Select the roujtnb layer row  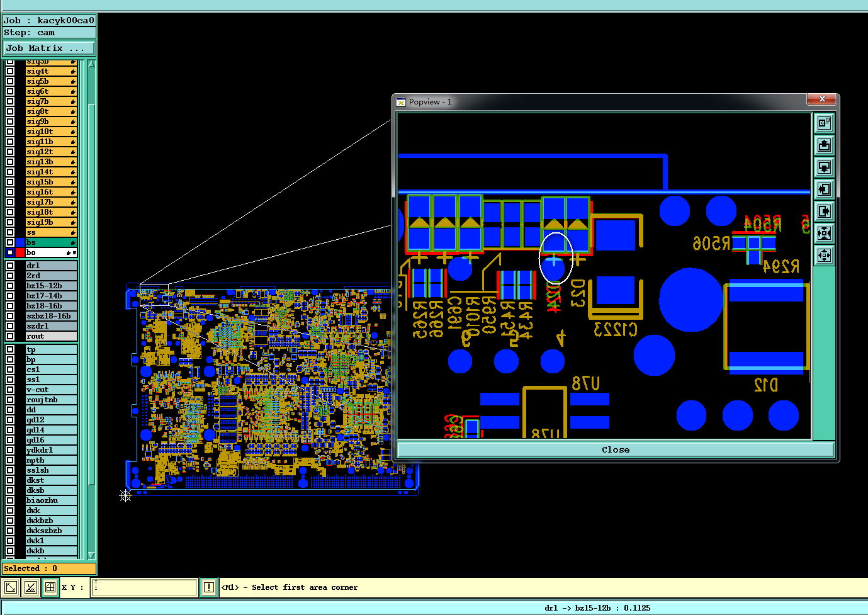[x=51, y=400]
